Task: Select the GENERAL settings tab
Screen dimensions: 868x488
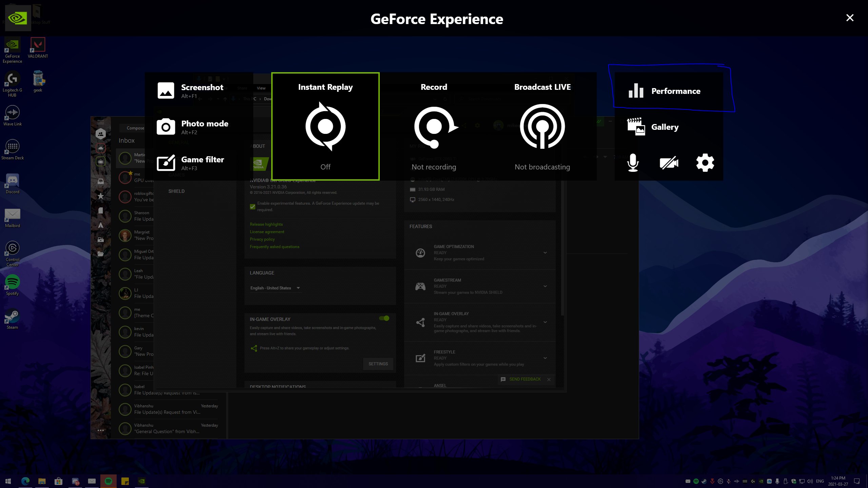Action: point(179,142)
